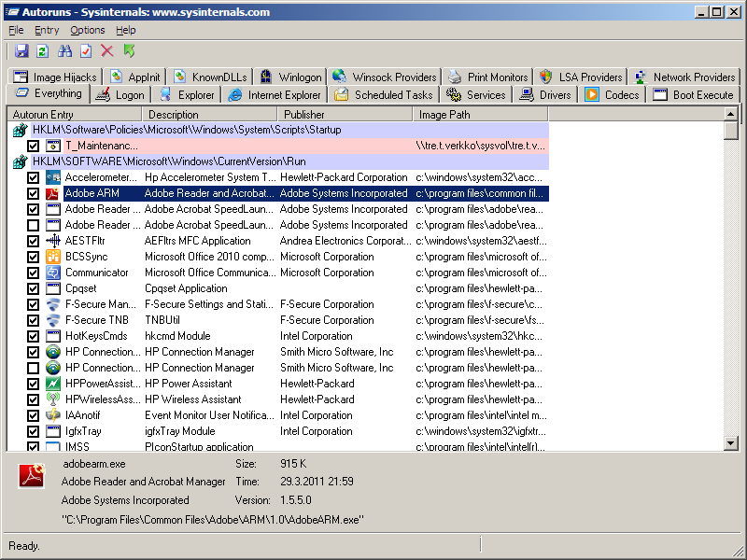
Task: Disable the T_Maintenanc startup script checkbox
Action: point(33,146)
